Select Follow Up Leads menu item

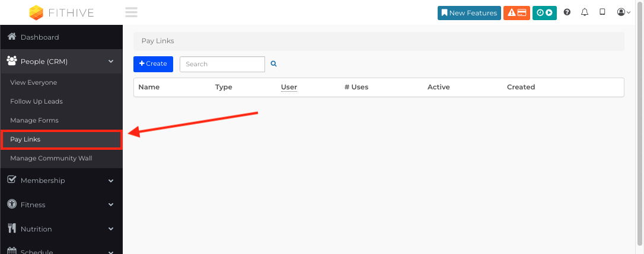[x=36, y=101]
